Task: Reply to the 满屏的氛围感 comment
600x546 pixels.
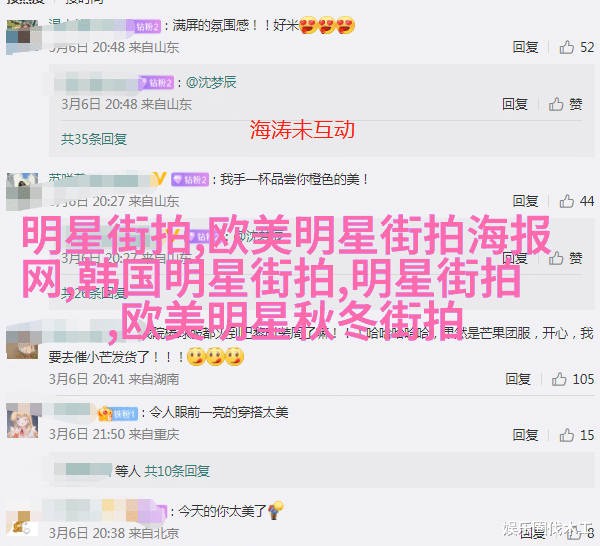Action: click(x=525, y=47)
